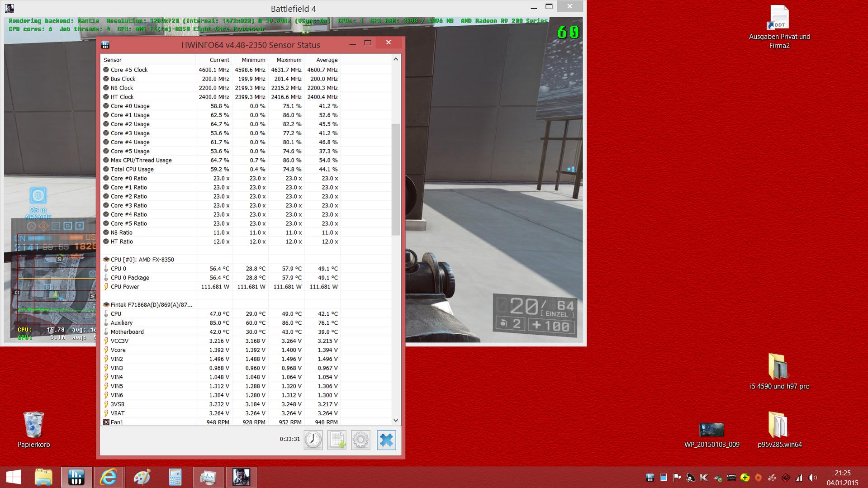The height and width of the screenshot is (488, 868).
Task: Click the K-shaped tray icon
Action: [704, 478]
